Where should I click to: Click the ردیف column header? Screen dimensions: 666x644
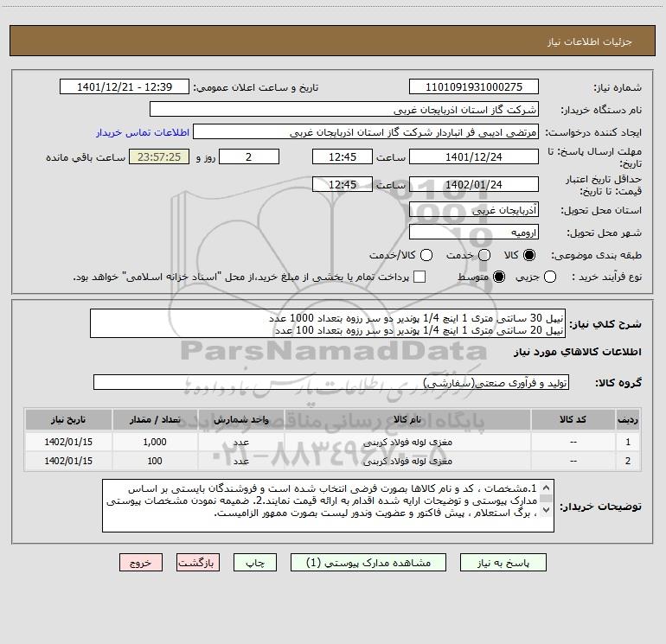pyautogui.click(x=628, y=419)
